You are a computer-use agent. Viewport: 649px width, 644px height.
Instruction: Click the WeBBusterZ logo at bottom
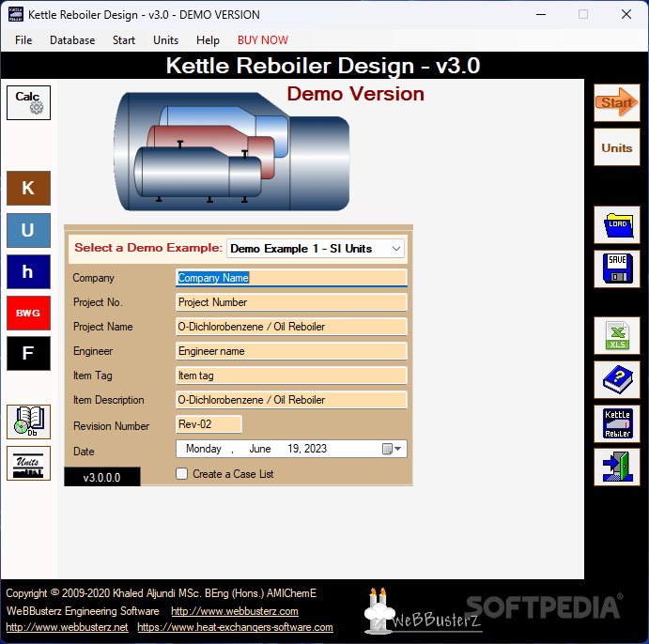point(423,612)
